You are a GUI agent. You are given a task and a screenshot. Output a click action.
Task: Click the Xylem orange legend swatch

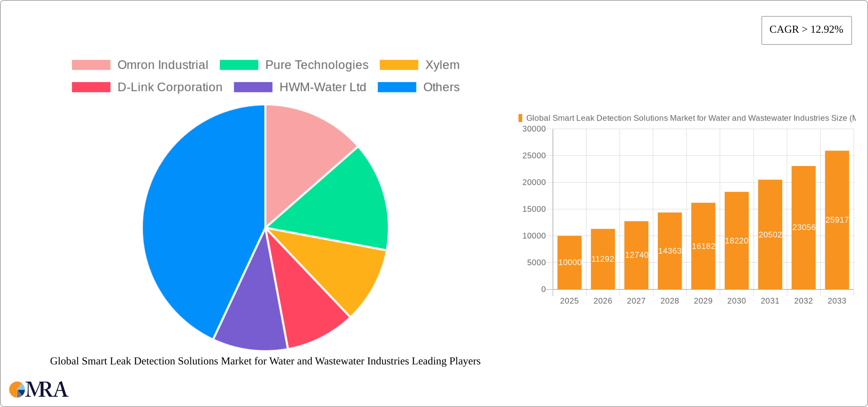tap(399, 65)
